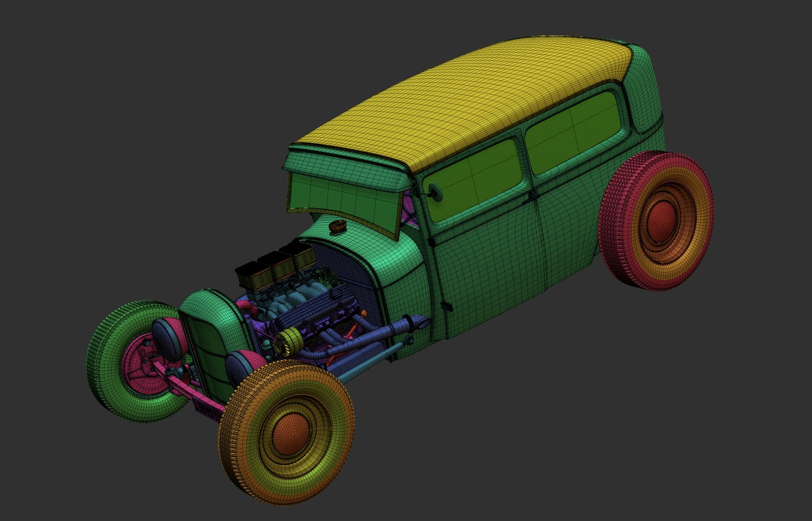Select the yellow pulley on the engine front

click(291, 340)
